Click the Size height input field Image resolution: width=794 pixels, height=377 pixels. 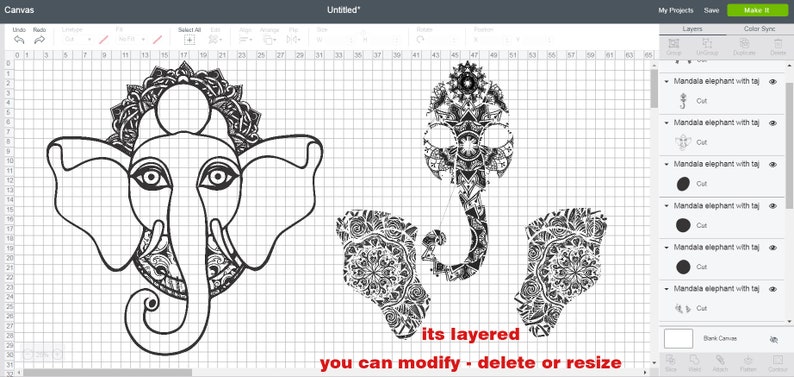(x=385, y=39)
